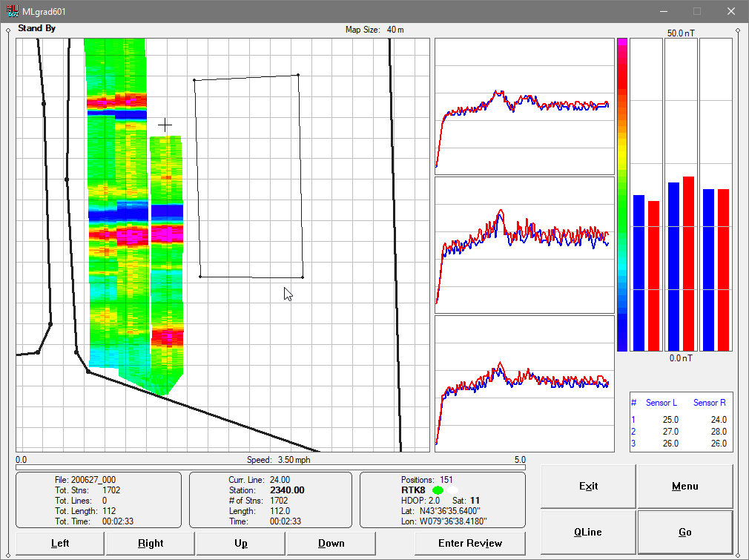
Task: Click the Station value 2340.00
Action: (287, 490)
